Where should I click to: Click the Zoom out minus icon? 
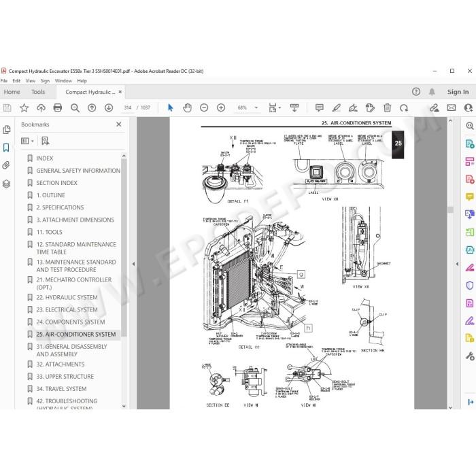coord(204,107)
